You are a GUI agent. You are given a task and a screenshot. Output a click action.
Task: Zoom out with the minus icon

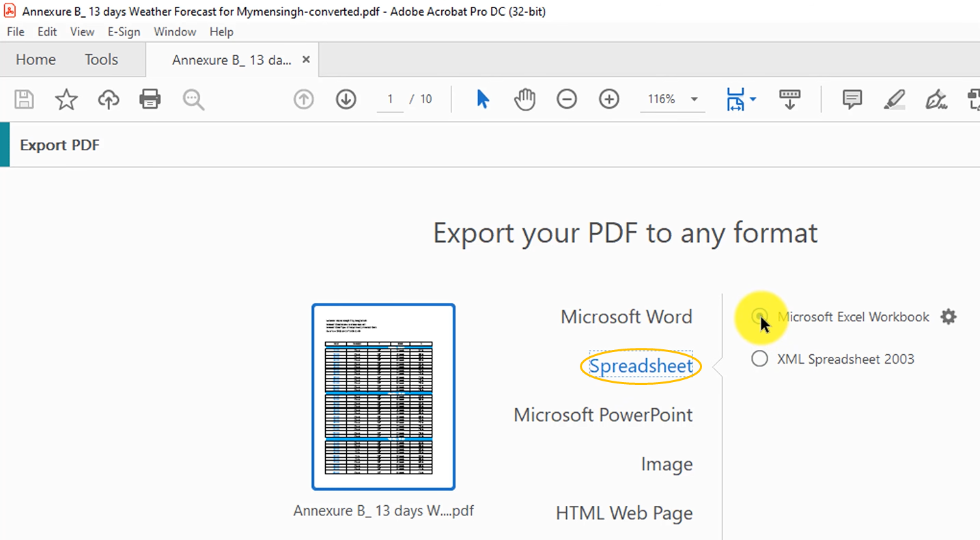(567, 99)
